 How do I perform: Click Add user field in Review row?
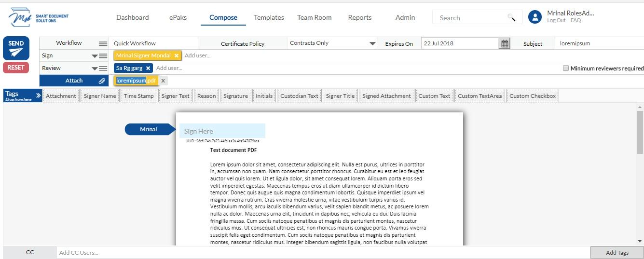tap(169, 68)
